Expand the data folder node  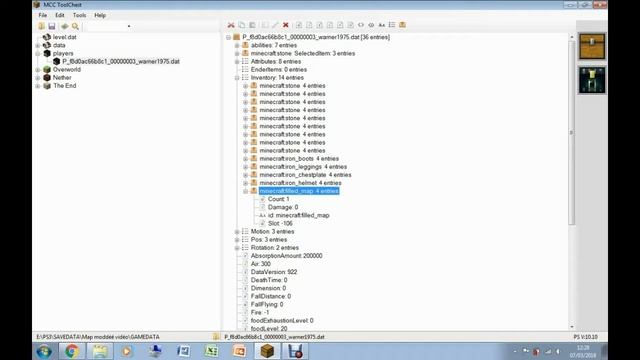[x=38, y=45]
